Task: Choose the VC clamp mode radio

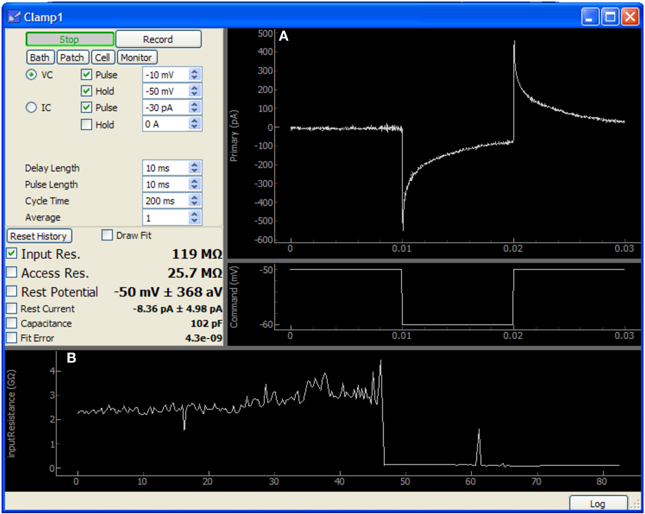Action: click(31, 75)
